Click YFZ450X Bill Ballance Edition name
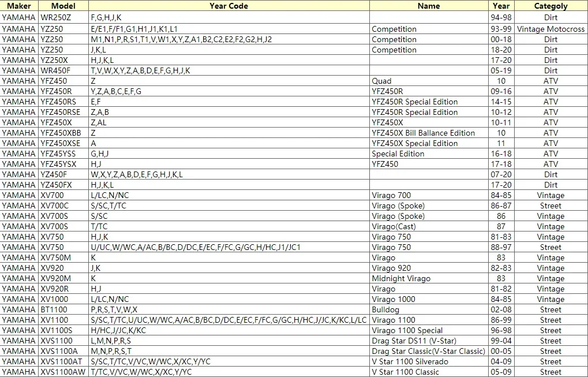 point(429,133)
